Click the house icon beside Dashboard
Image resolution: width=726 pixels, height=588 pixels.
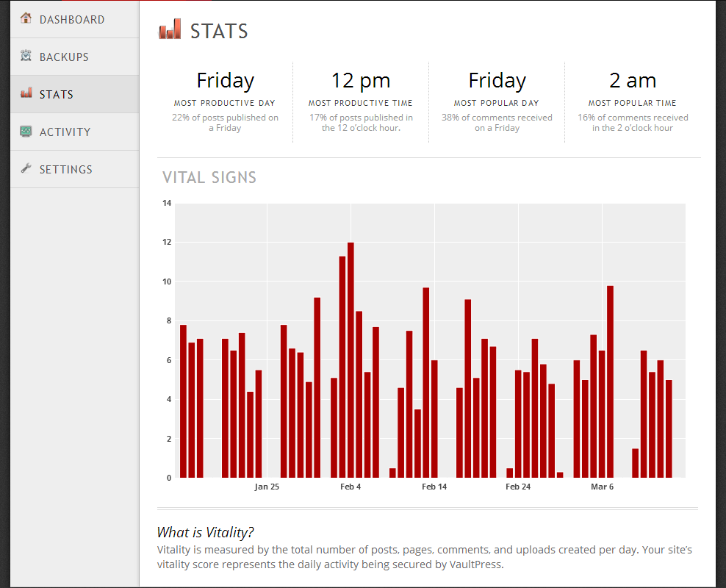[x=26, y=18]
